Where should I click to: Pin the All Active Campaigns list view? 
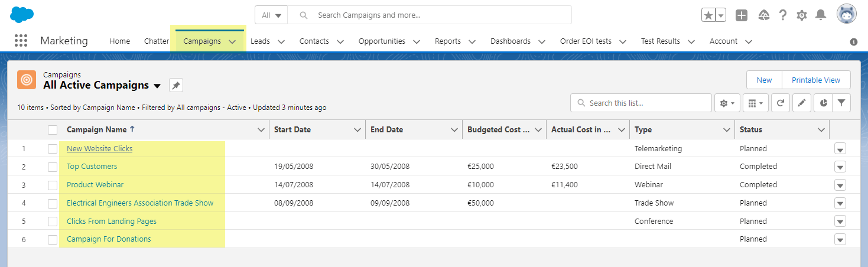pos(176,86)
